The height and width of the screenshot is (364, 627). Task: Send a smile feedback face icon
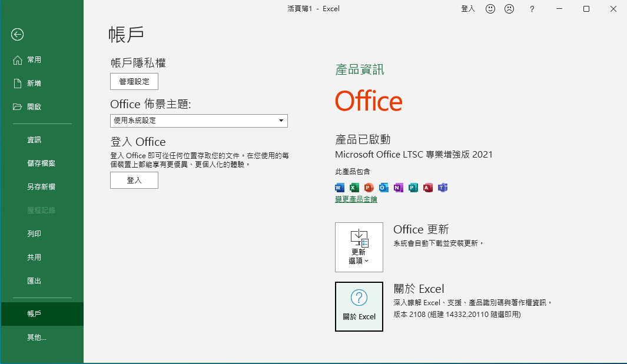[x=490, y=9]
